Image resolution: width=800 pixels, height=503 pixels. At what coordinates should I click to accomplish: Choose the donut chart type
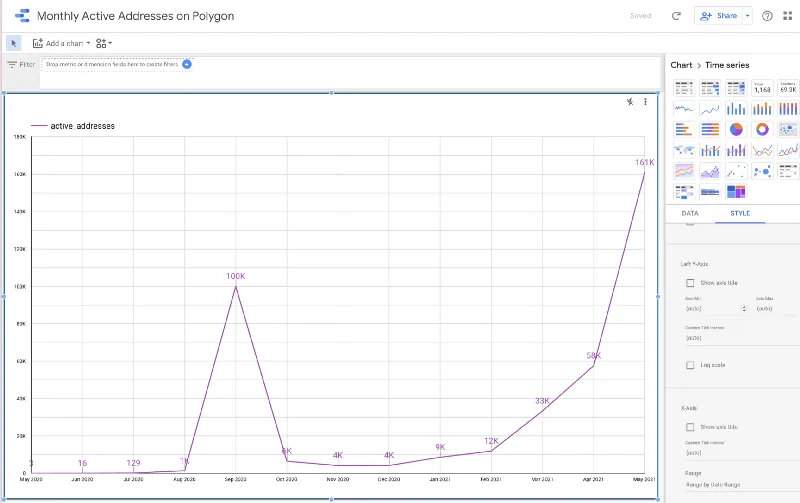click(x=762, y=130)
